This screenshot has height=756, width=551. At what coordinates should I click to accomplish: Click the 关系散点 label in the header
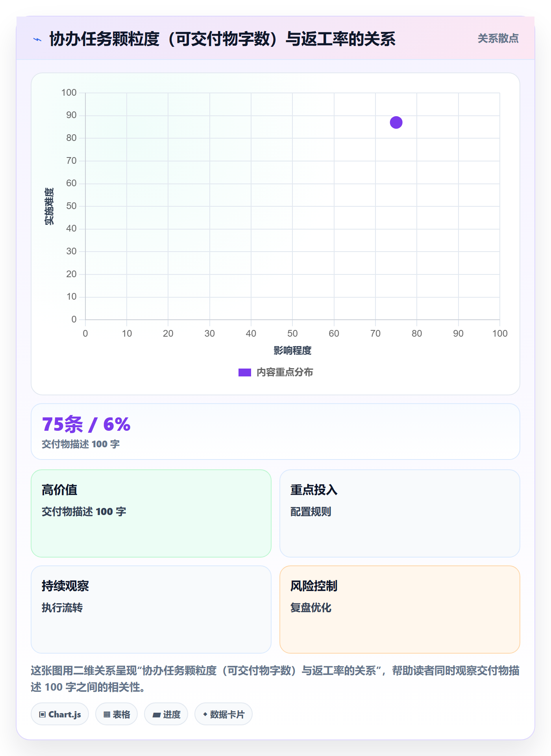click(498, 39)
